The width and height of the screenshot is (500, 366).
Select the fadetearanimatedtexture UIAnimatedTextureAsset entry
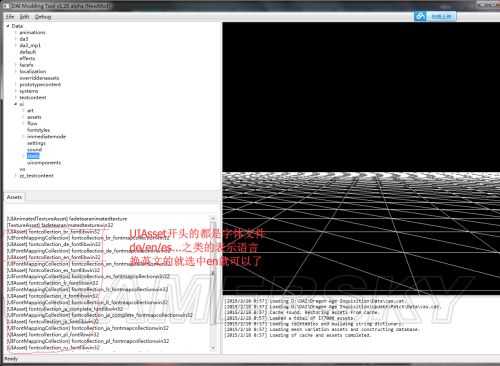[67, 219]
